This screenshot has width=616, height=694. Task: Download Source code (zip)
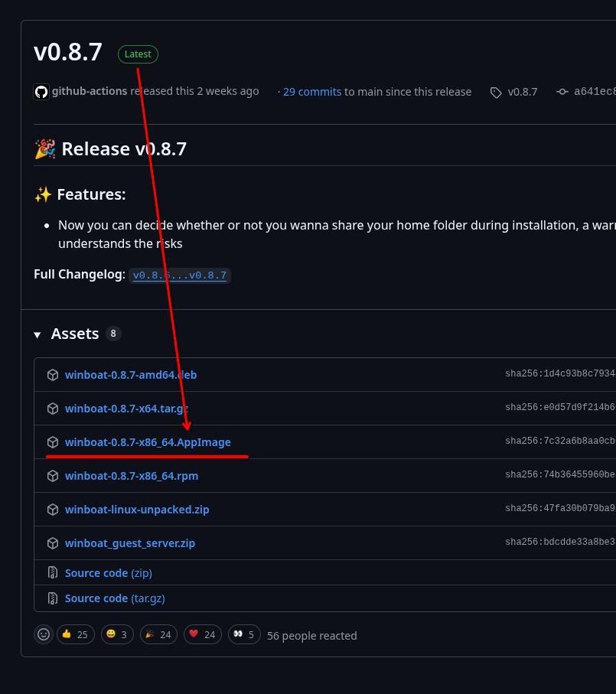tap(109, 573)
